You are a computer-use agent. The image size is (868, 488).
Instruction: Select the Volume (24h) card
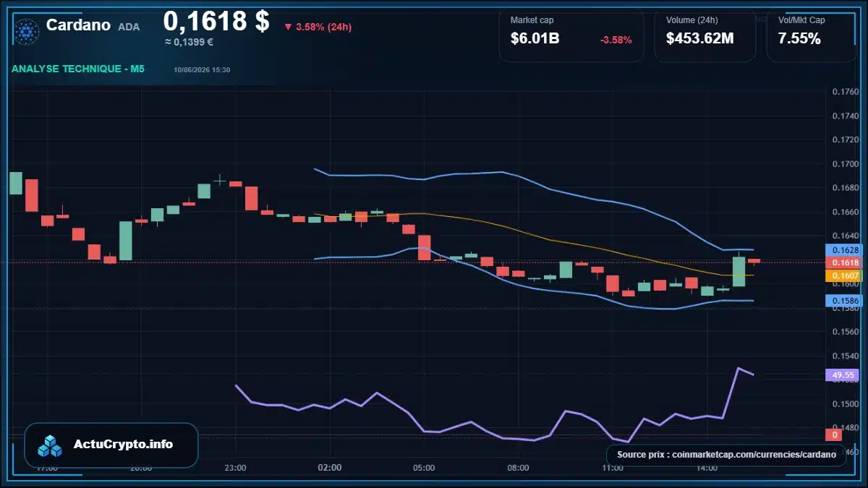[705, 35]
